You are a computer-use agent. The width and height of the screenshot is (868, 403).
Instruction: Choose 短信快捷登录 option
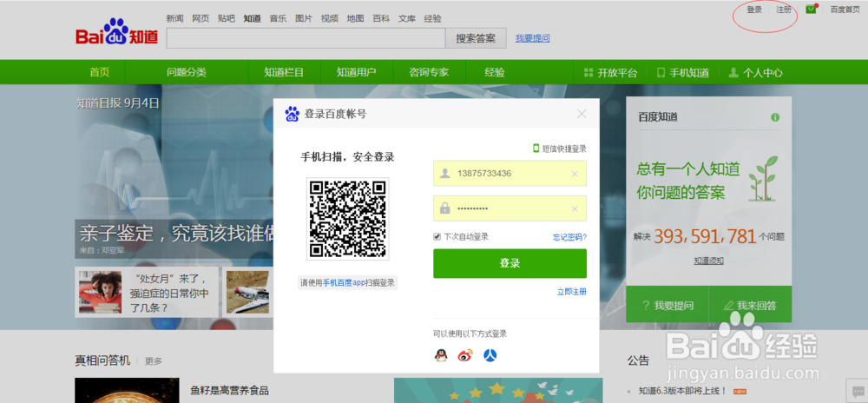[x=560, y=149]
